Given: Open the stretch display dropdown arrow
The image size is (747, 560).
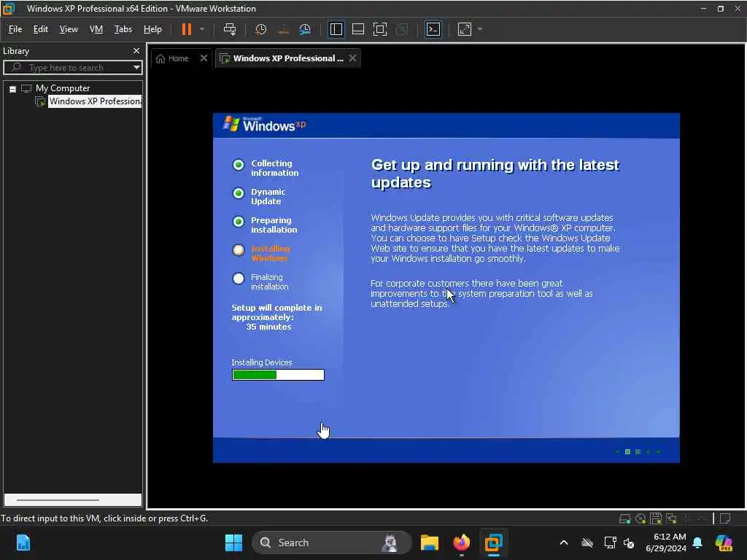Looking at the screenshot, I should point(480,29).
